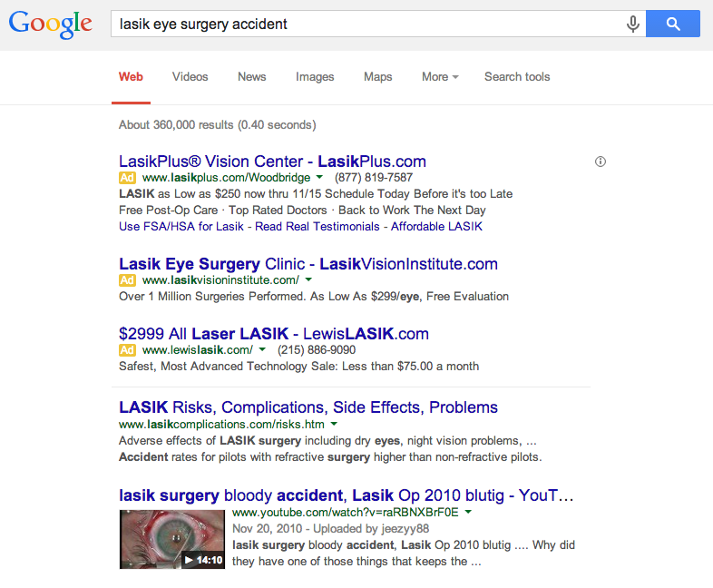Open dropdown arrow next to lasikplus.com/Woodbridge

click(x=319, y=177)
